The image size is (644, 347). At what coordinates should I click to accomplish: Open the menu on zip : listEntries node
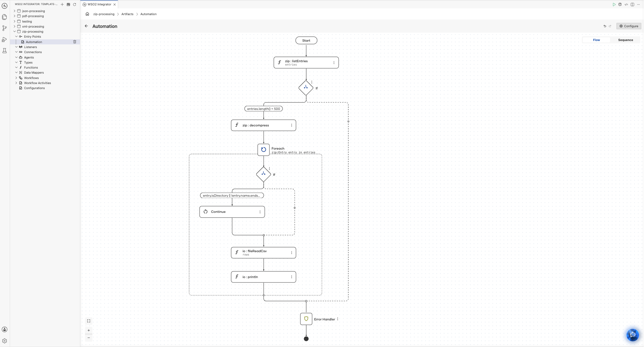334,63
